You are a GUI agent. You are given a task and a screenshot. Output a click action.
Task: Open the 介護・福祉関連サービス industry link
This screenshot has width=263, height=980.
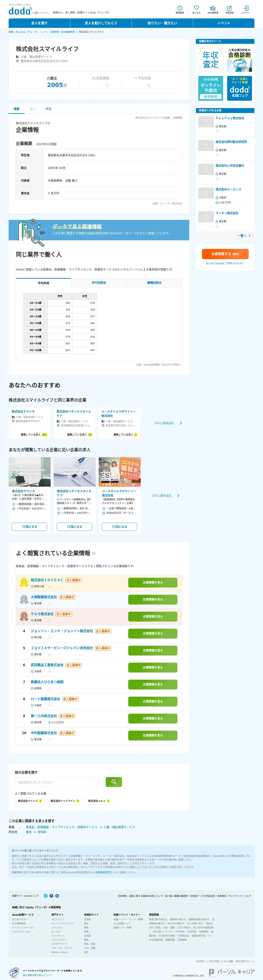coord(119,827)
